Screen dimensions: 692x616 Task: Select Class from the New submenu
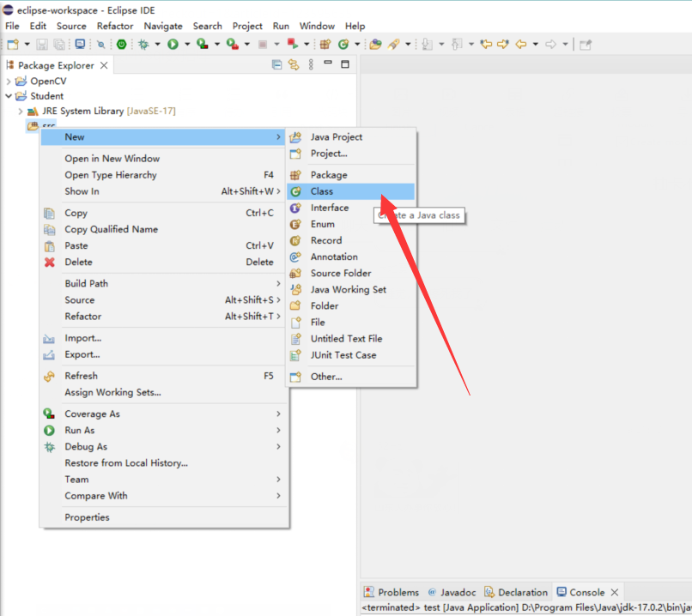[x=351, y=191]
